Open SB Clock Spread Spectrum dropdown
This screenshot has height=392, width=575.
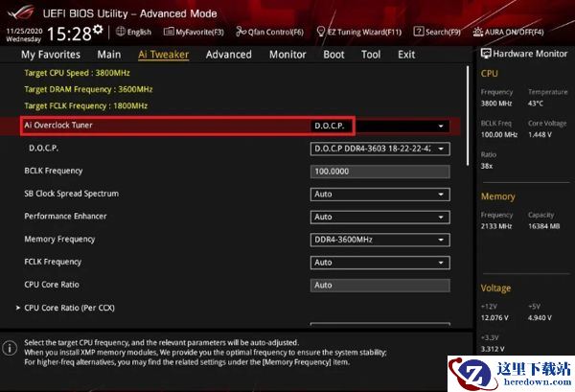pos(379,194)
